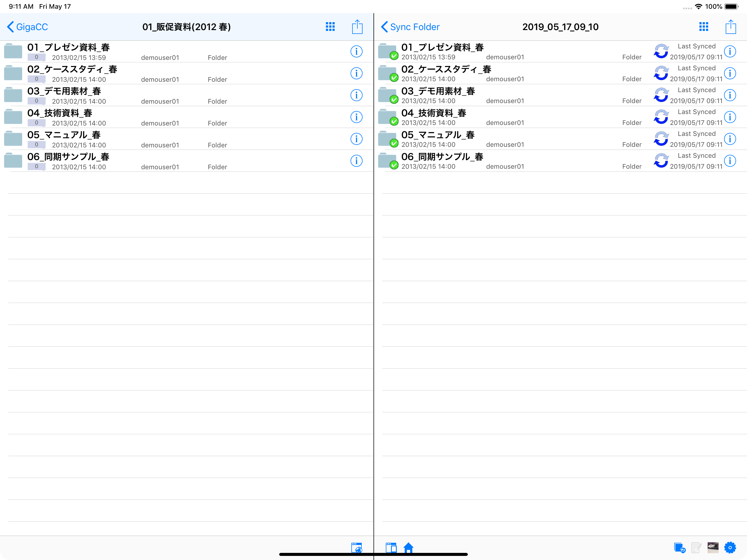Open synced folder 03_デモ用素材_春 in the right pane
Viewport: 747px width, 560px height.
(x=561, y=95)
